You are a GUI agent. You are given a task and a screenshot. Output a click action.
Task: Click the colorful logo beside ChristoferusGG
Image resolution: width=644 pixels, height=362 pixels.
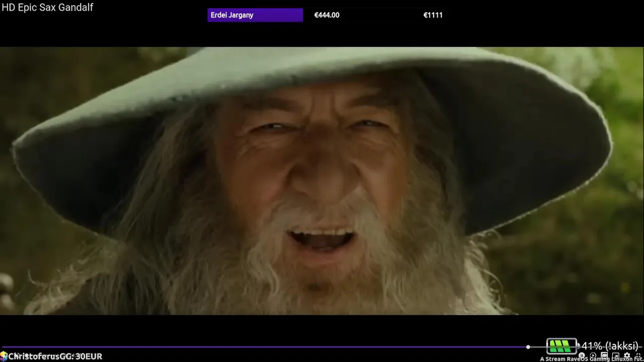[x=4, y=356]
